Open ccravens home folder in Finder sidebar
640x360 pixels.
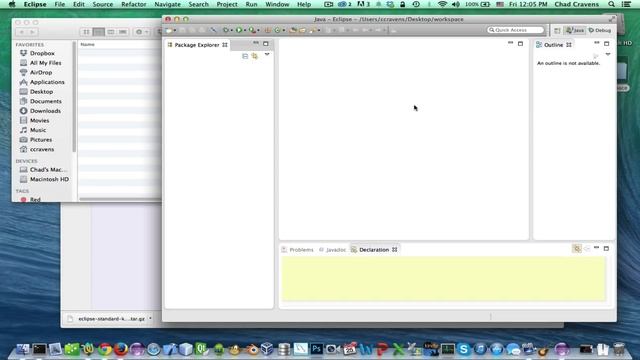42,149
